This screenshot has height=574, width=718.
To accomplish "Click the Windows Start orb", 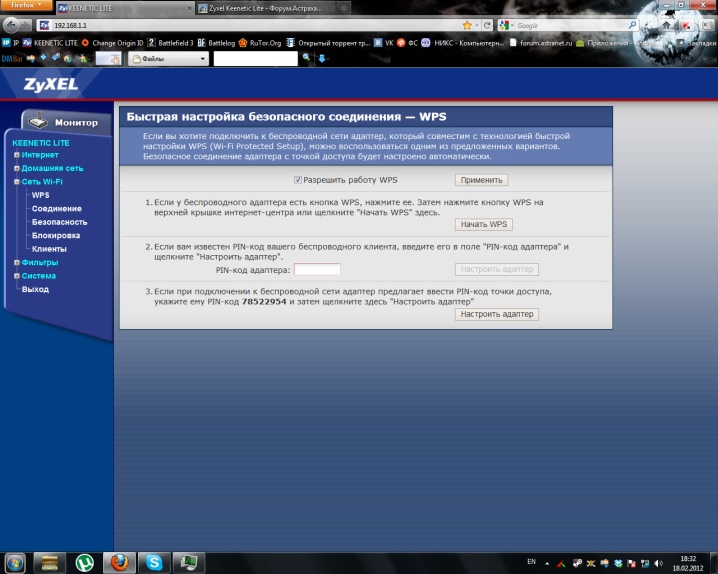I will [x=15, y=563].
